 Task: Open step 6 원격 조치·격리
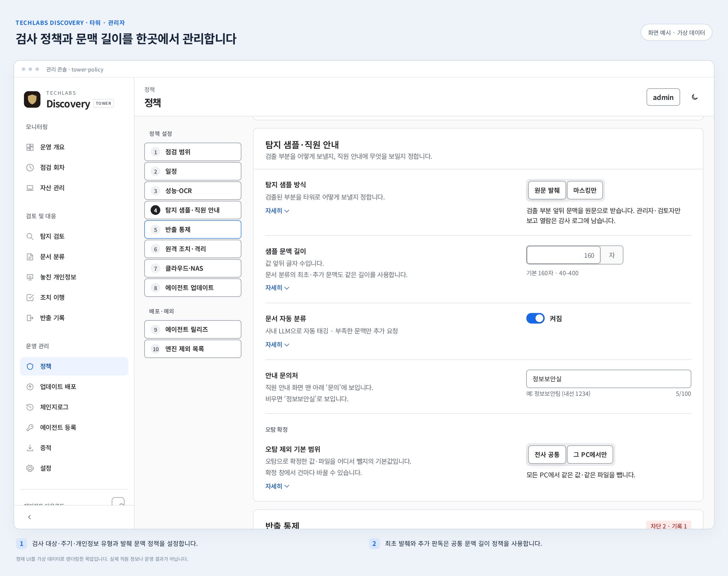click(x=193, y=249)
